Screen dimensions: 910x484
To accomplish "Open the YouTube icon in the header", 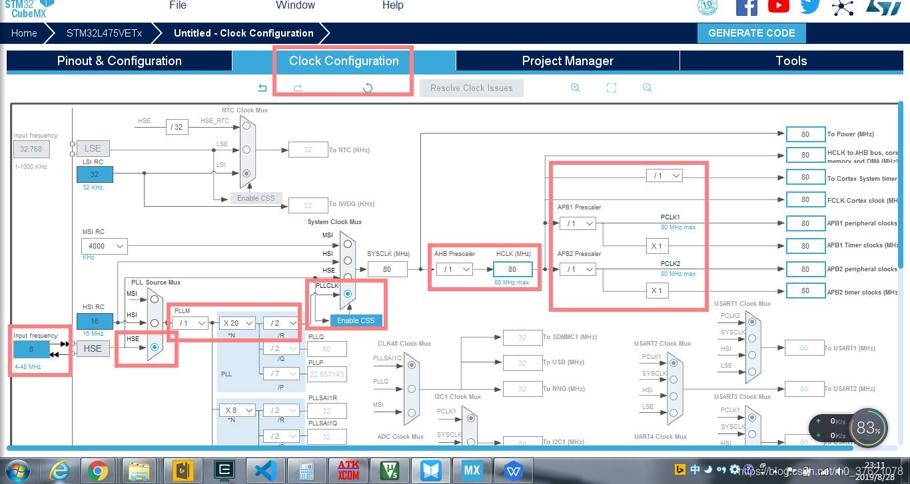I will click(778, 6).
